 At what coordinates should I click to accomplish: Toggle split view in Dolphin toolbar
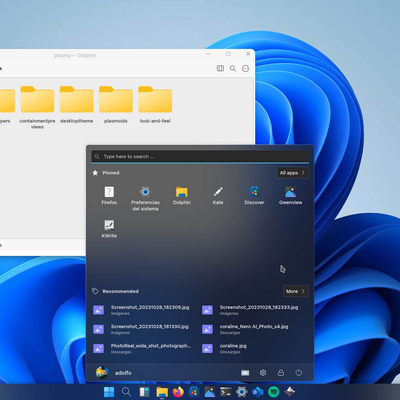tap(220, 68)
